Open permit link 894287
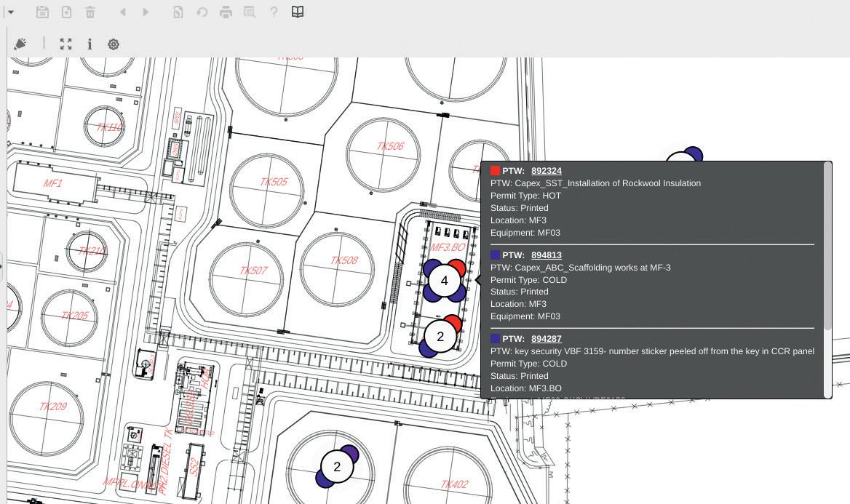 point(546,339)
